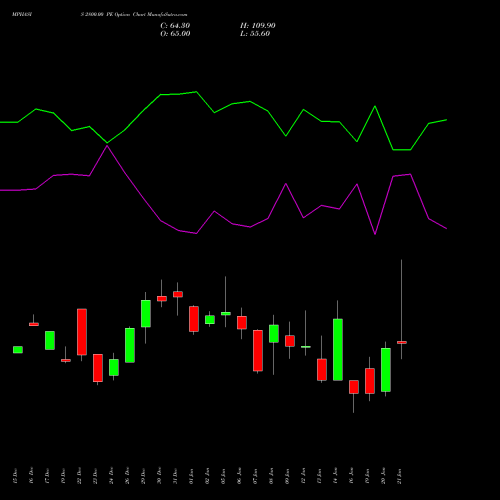The height and width of the screenshot is (500, 500).
Task: Click the 21 Jan date label
Action: coord(399,476)
